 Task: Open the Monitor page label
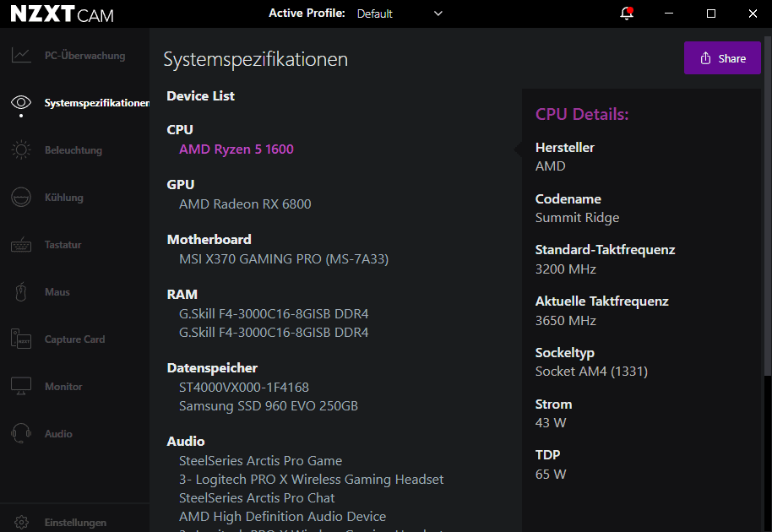click(63, 386)
